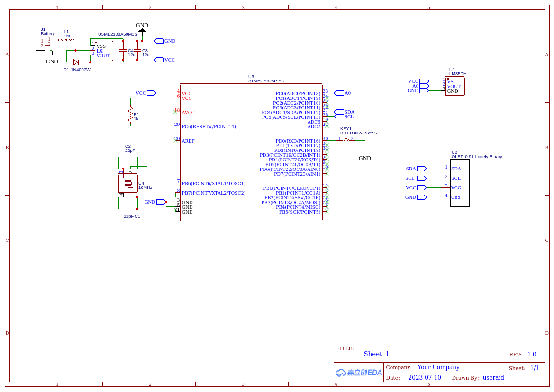Click the ADC7 pin label
The height and width of the screenshot is (392, 554).
(314, 127)
